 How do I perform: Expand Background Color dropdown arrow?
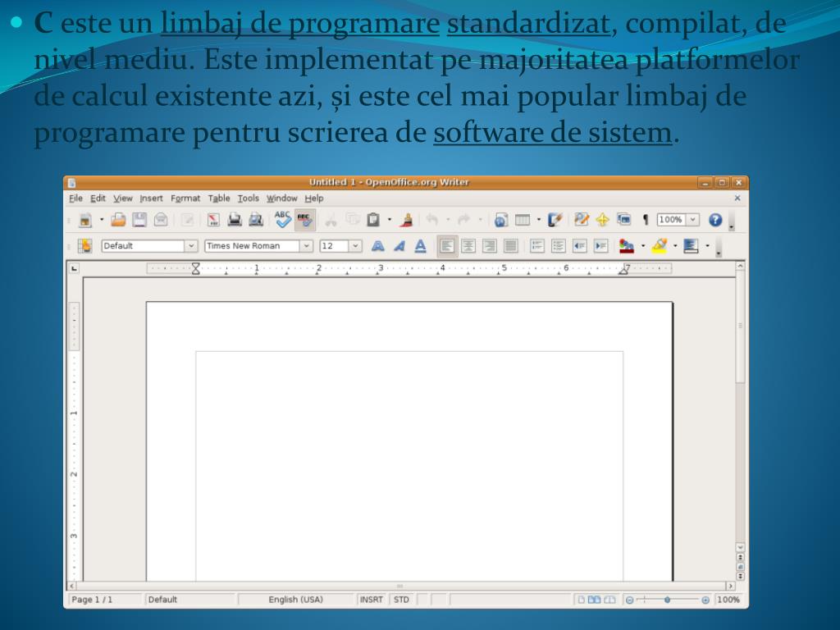coord(707,246)
